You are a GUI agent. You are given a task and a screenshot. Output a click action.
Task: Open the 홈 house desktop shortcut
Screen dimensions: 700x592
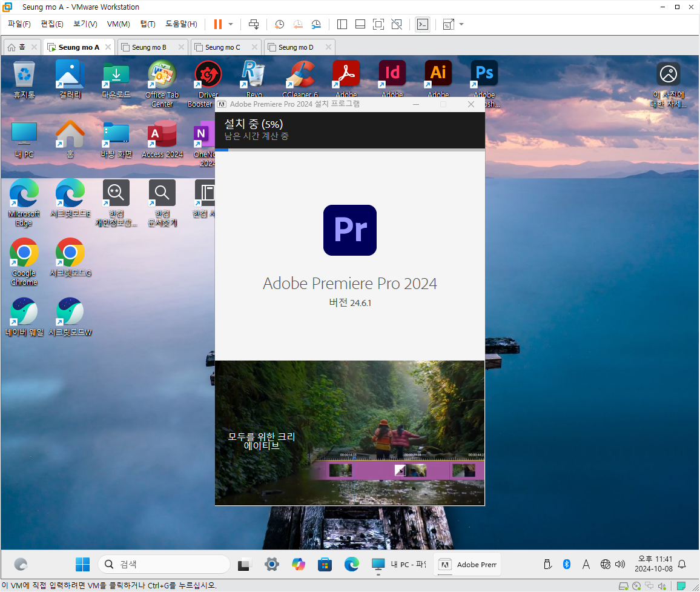(70, 139)
